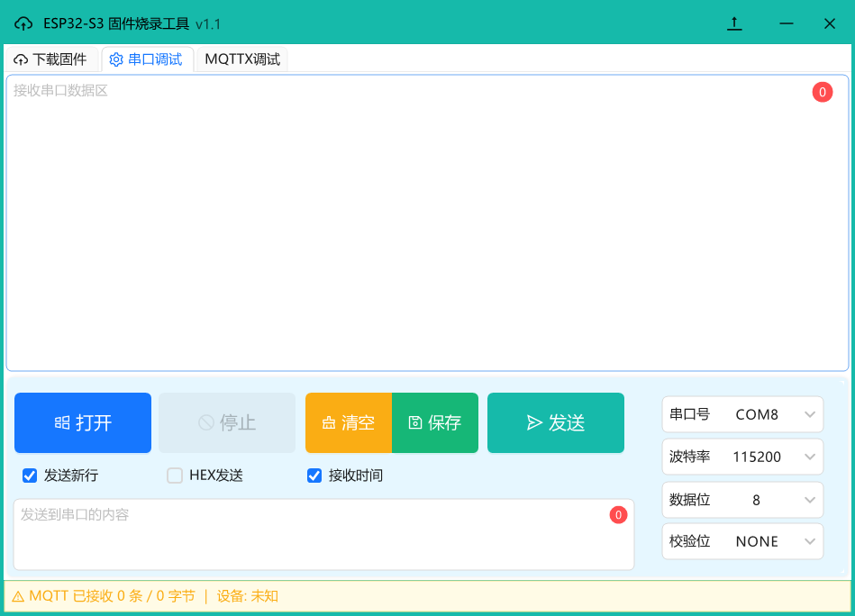Expand the 波特率 115200 dropdown
This screenshot has width=855, height=616.
pyautogui.click(x=742, y=457)
